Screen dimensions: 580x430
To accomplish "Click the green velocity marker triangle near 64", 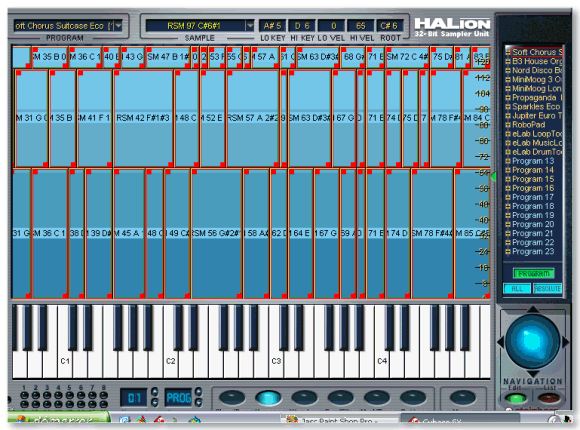I will (493, 177).
